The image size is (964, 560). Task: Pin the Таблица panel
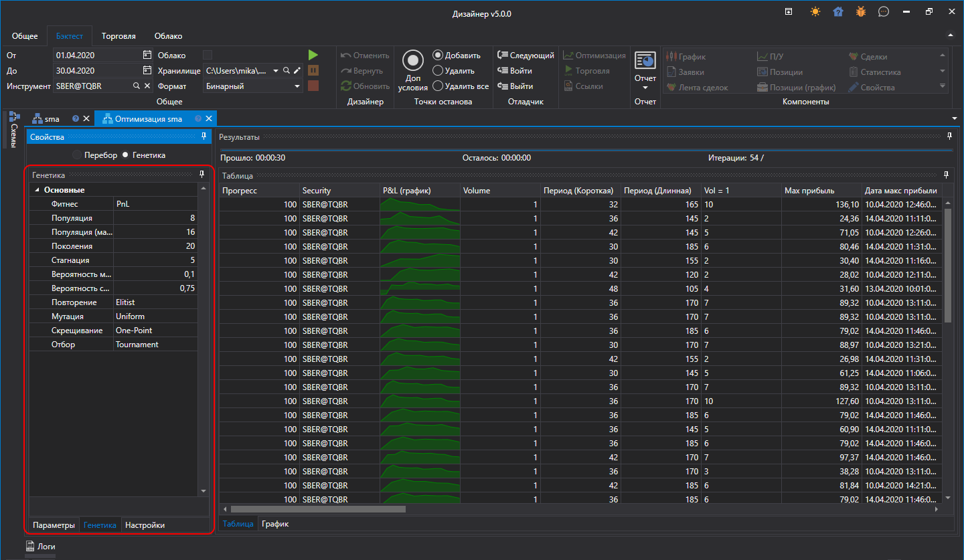pos(946,175)
